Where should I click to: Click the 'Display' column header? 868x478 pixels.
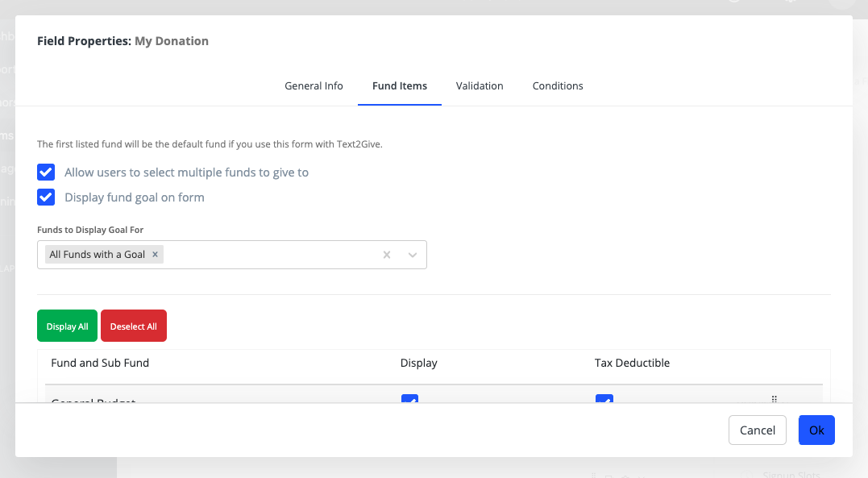click(x=419, y=364)
